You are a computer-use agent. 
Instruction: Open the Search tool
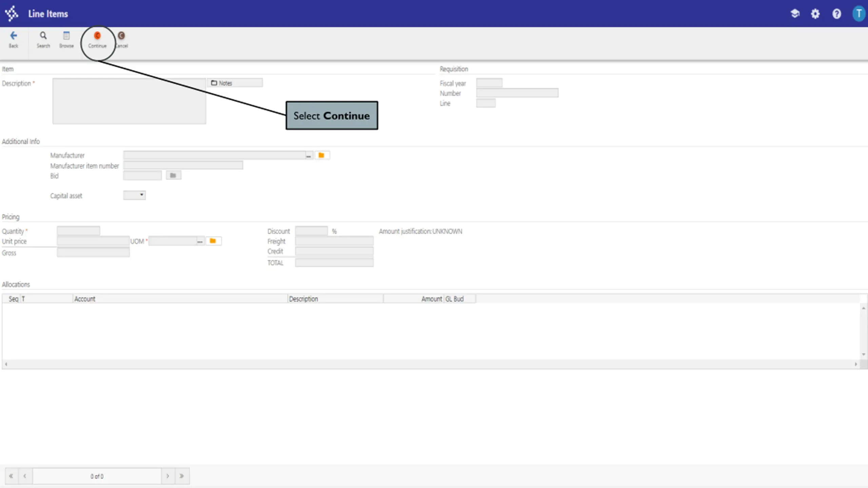pos(43,40)
